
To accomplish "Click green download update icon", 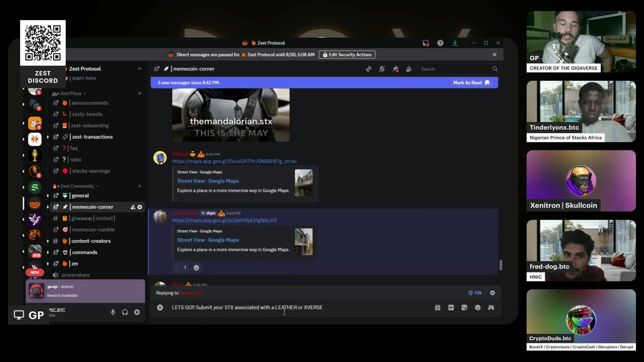I will [x=455, y=43].
